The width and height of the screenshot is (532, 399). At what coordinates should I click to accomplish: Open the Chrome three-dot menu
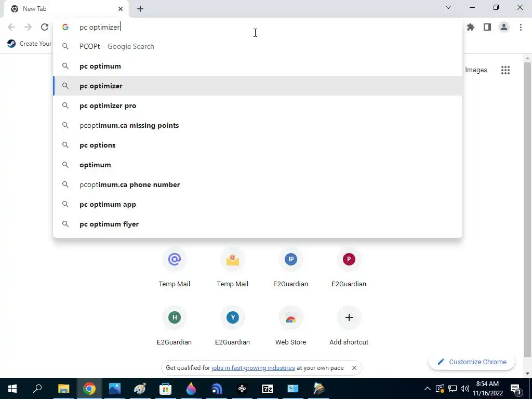(x=521, y=27)
